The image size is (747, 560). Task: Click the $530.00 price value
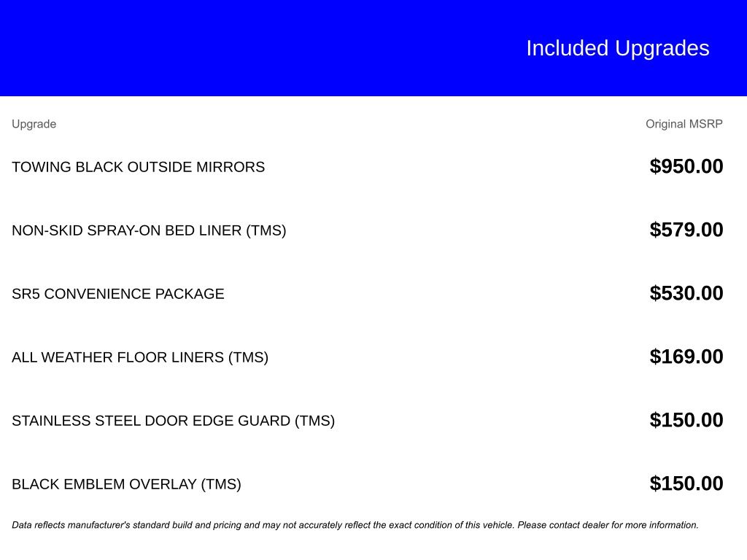[x=686, y=293]
